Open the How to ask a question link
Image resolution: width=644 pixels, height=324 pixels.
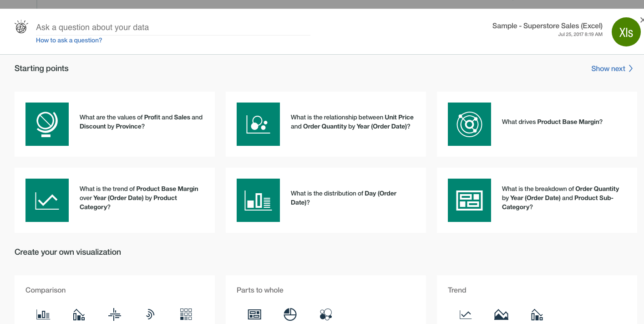69,40
